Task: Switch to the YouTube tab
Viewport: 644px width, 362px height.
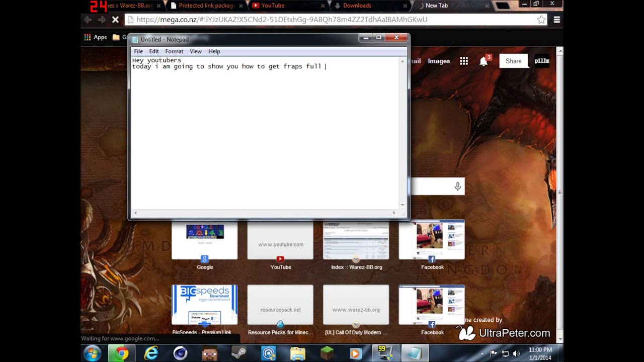Action: (287, 6)
